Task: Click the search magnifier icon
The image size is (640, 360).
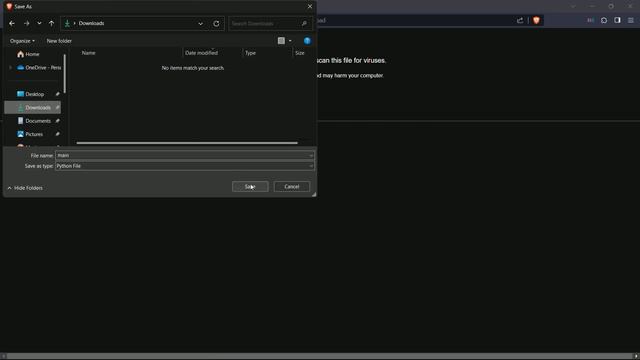Action: click(304, 24)
